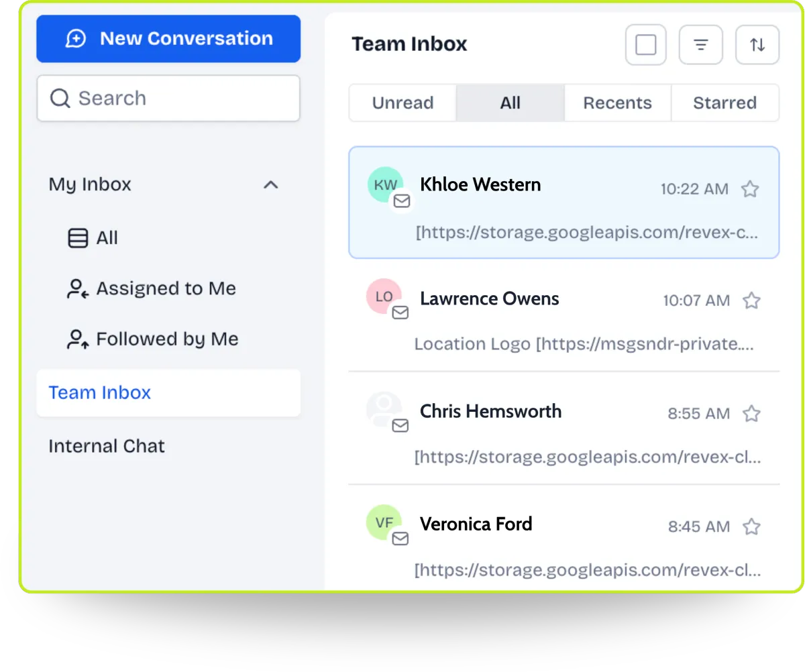Open the filter icon button
The image size is (805, 672).
pos(701,45)
